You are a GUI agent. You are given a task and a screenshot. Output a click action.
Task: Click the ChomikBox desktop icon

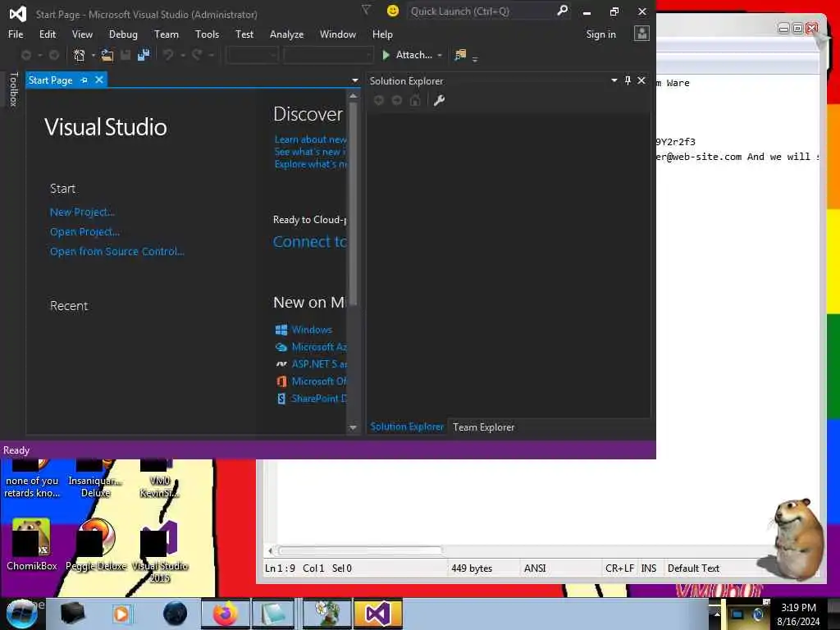tap(31, 544)
